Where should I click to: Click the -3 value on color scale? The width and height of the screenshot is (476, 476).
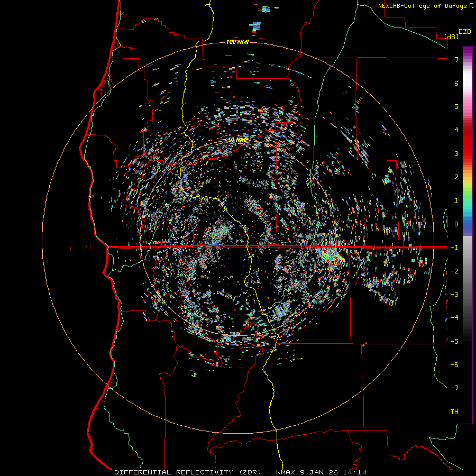click(454, 295)
